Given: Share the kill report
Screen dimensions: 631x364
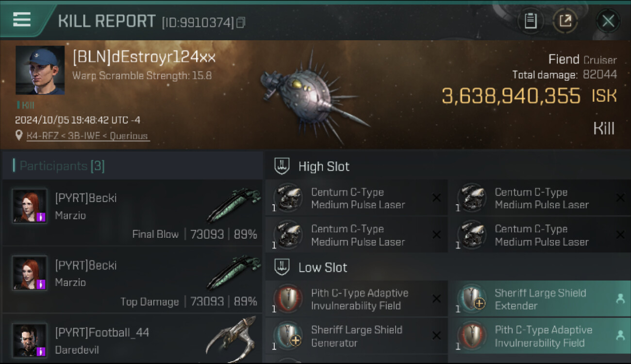Looking at the screenshot, I should [x=565, y=21].
